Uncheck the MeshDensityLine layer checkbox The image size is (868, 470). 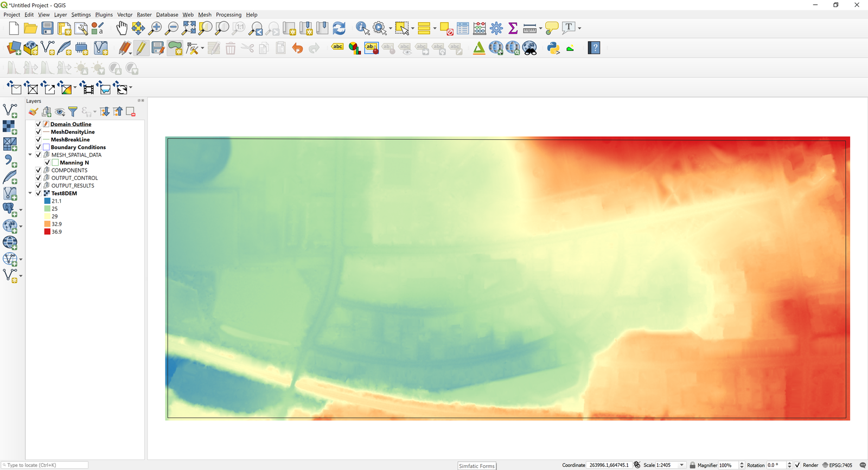[x=39, y=132]
